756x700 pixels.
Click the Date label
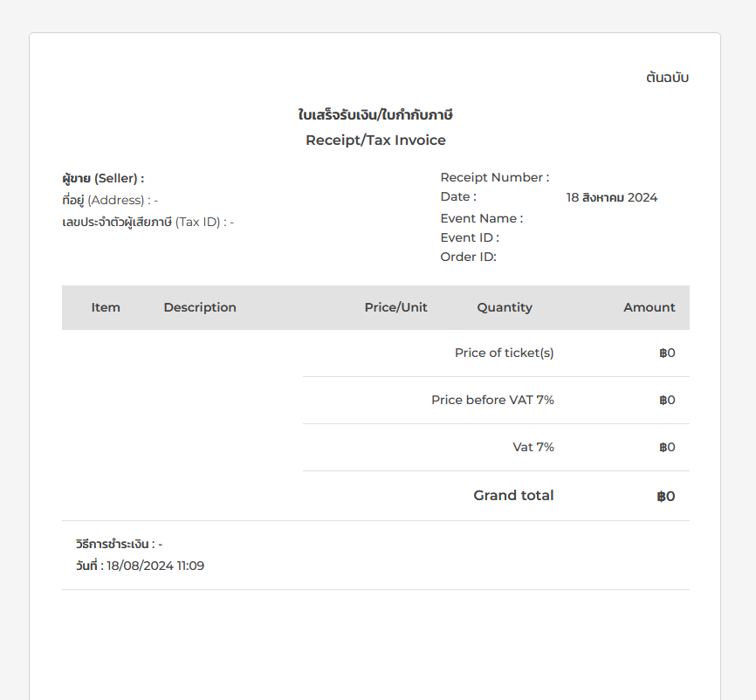point(458,196)
